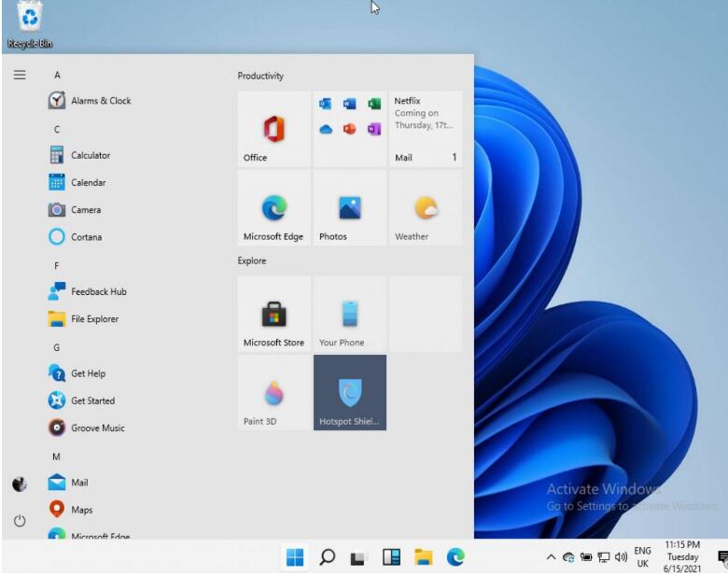Jump to letter M section header
The width and height of the screenshot is (728, 576).
56,457
